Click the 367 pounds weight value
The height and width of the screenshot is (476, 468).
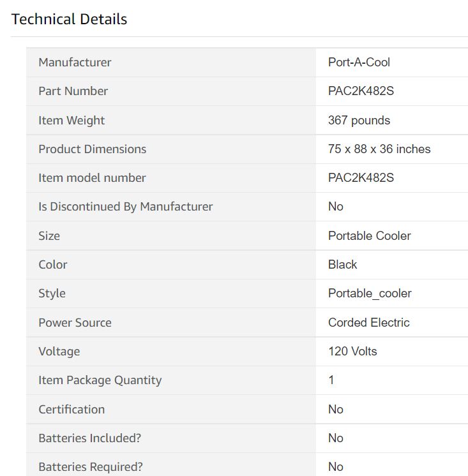tap(359, 120)
